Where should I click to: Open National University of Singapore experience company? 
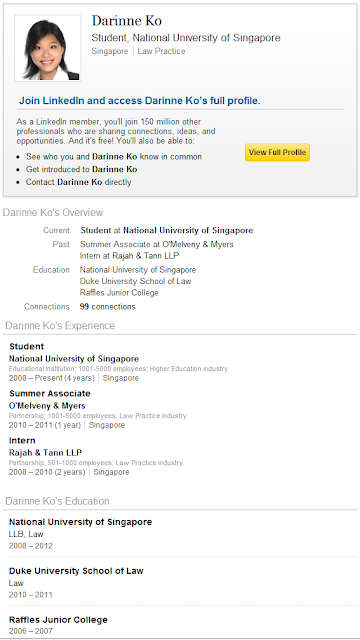(74, 359)
